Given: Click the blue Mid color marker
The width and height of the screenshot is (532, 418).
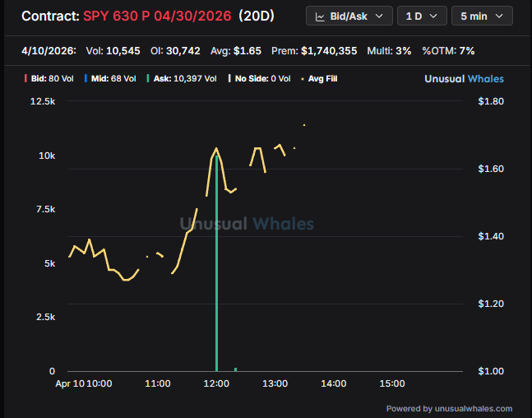Looking at the screenshot, I should click(86, 78).
